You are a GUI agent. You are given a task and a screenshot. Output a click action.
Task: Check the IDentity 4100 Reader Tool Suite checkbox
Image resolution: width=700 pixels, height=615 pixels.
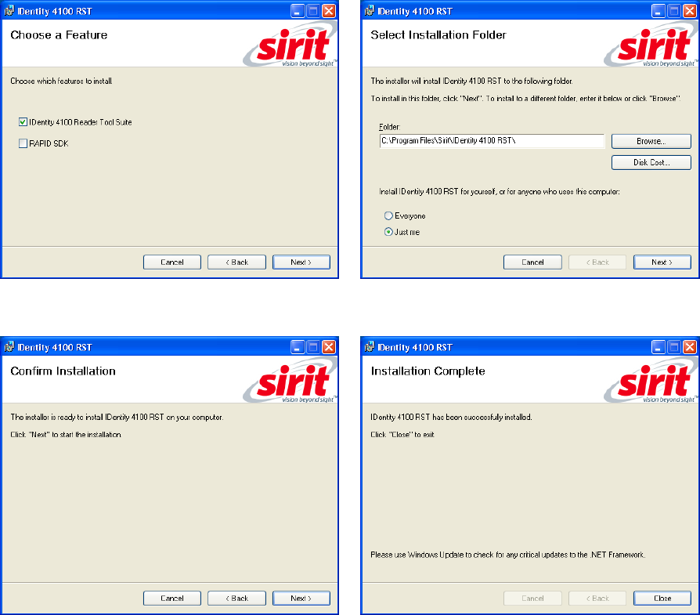click(x=23, y=122)
